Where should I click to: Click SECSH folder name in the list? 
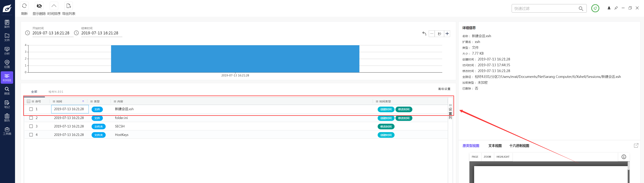(120, 126)
